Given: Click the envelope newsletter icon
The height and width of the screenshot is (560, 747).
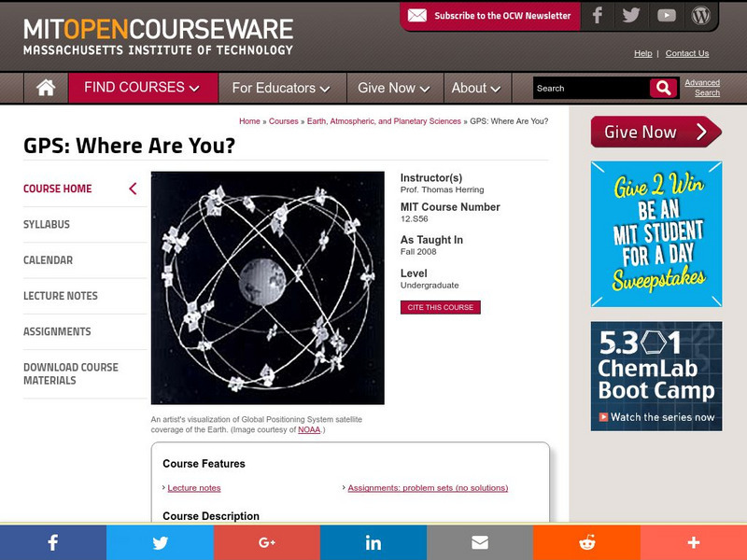Looking at the screenshot, I should (416, 16).
